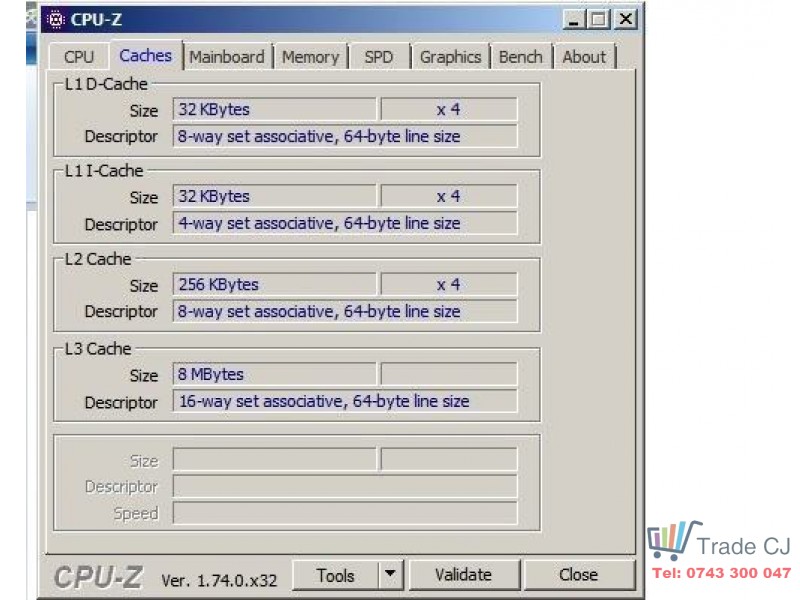This screenshot has height=600, width=800.
Task: Expand the Tools dropdown arrow
Action: (390, 575)
